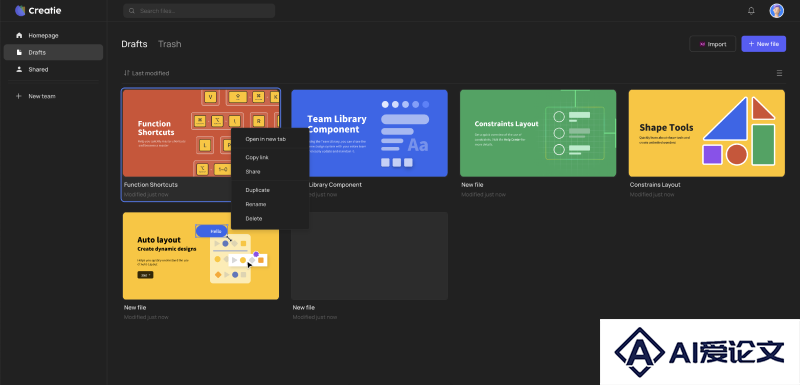Choose Copy link in context menu
Image resolution: width=800 pixels, height=385 pixels.
coord(270,158)
